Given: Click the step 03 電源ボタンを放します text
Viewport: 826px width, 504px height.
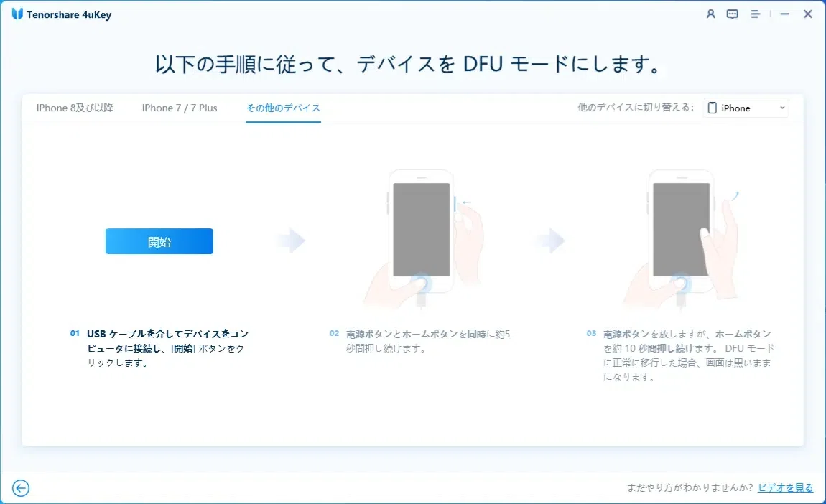Looking at the screenshot, I should (689, 355).
